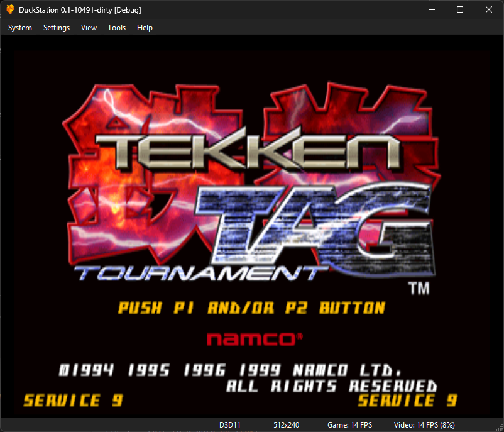Click the D3D11 renderer status entry
The image size is (504, 432).
pos(230,425)
